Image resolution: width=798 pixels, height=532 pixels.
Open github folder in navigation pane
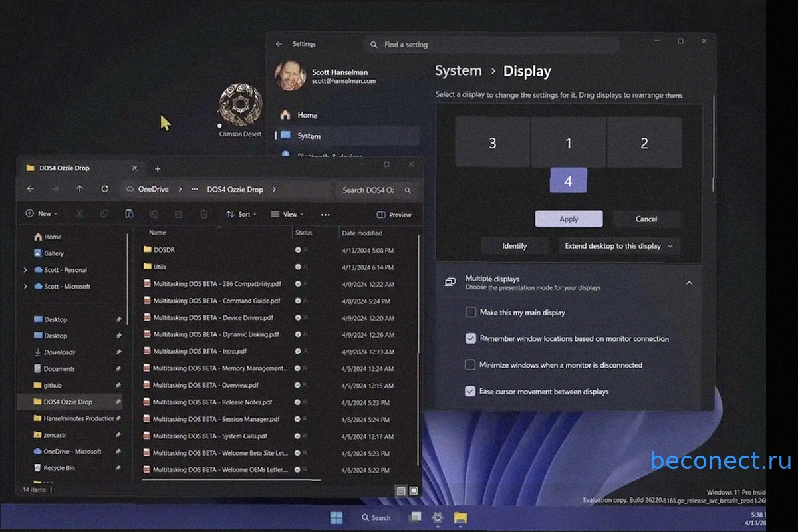53,386
